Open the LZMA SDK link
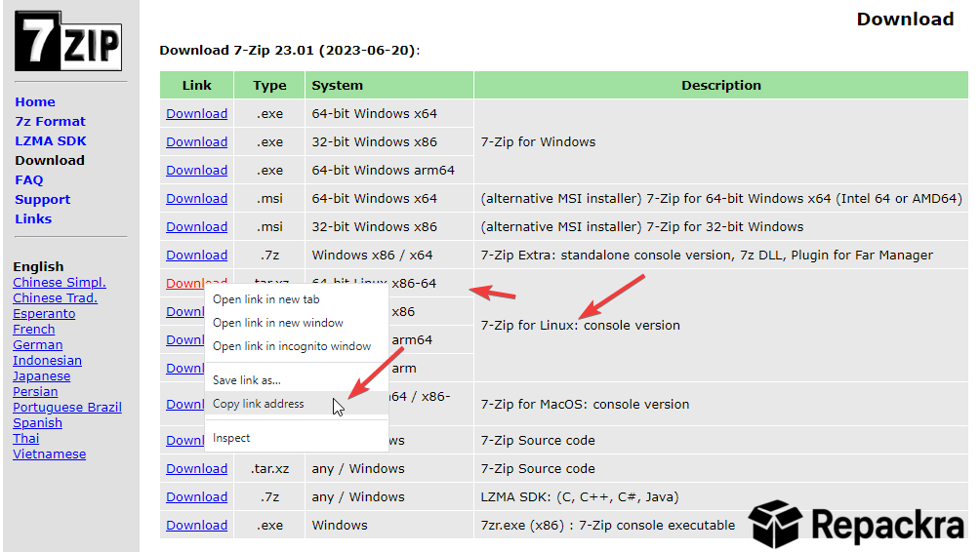The image size is (980, 552). point(51,140)
